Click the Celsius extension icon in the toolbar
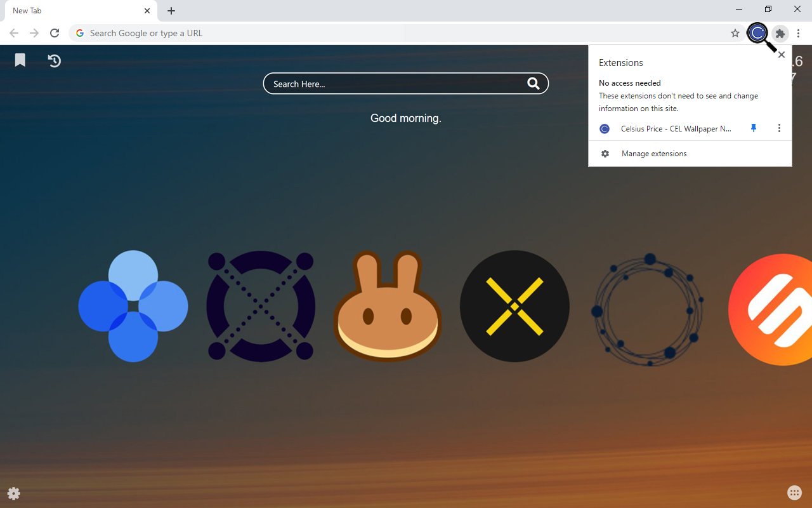The image size is (812, 508). tap(757, 33)
